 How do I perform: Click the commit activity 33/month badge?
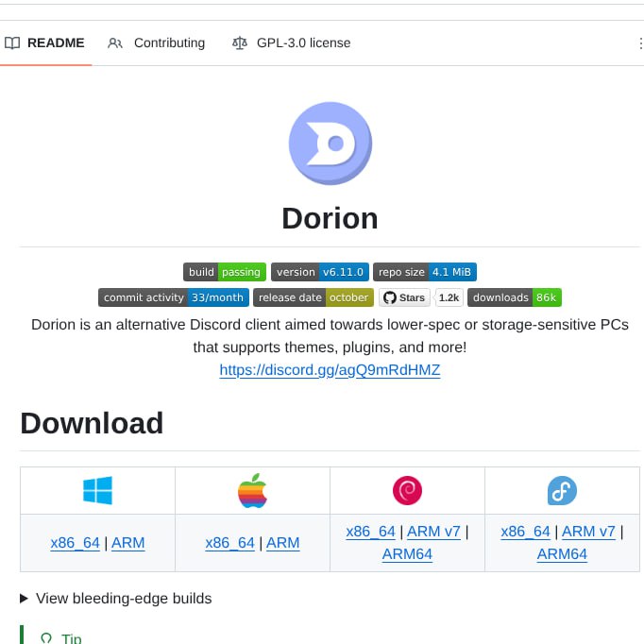pos(174,297)
